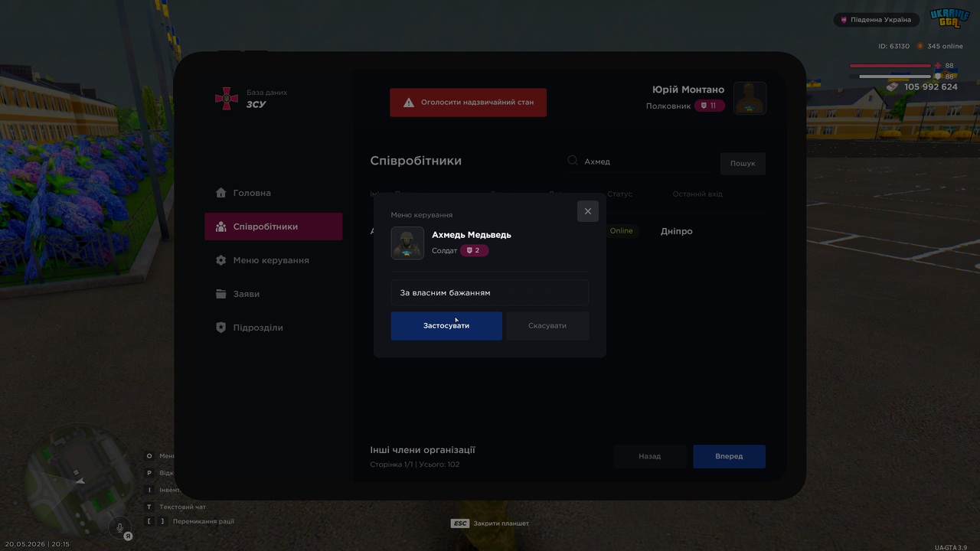Click the Сторінка 1/1 | Усього: 102 text

(415, 465)
